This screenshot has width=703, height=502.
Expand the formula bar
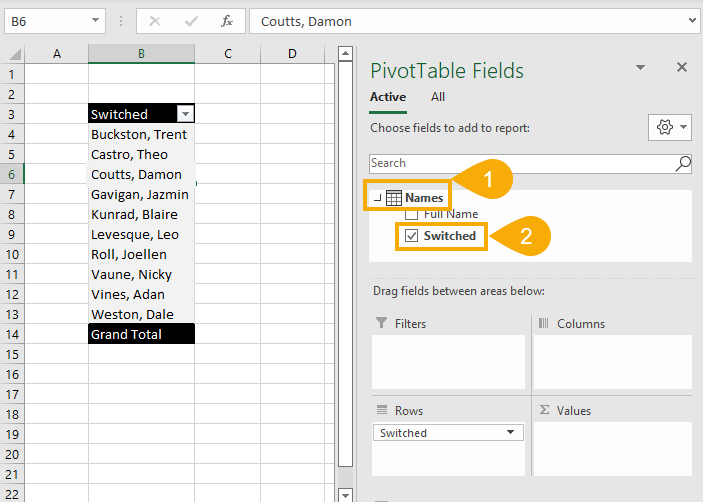tap(693, 21)
